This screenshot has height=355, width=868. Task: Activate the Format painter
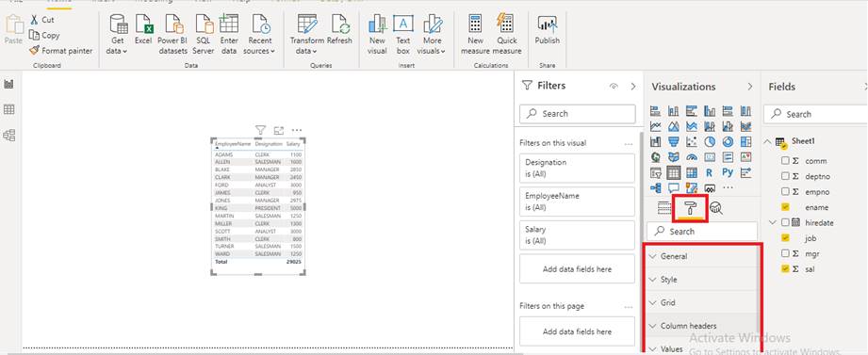coord(61,50)
